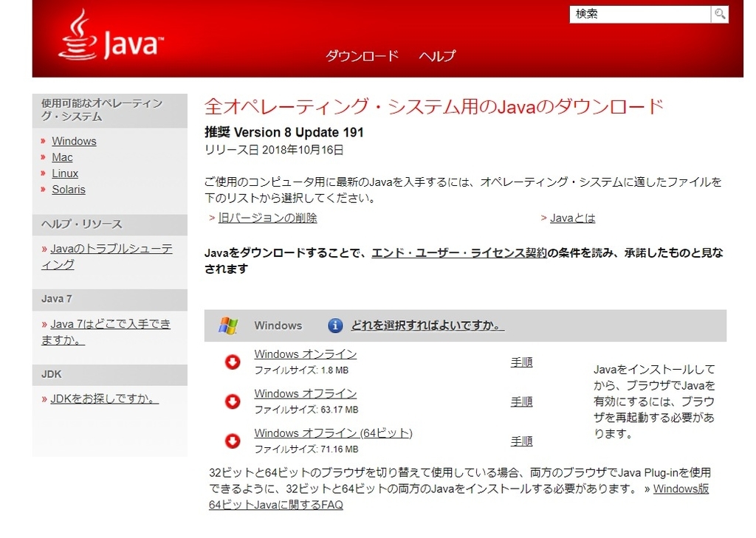The width and height of the screenshot is (756, 538).
Task: Click the 推奨 Version 8 Update 191 heading
Action: (x=284, y=132)
